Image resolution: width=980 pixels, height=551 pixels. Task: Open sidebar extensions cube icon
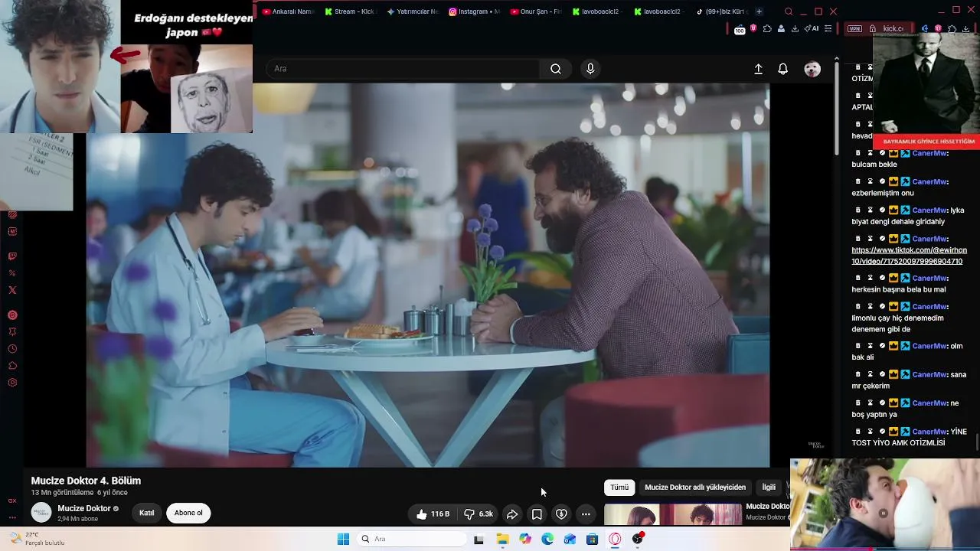point(12,366)
